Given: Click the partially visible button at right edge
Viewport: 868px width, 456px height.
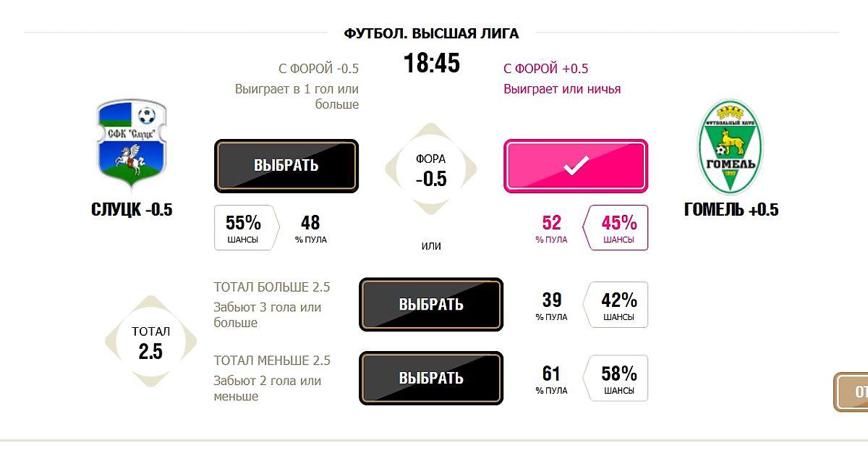Looking at the screenshot, I should (854, 392).
